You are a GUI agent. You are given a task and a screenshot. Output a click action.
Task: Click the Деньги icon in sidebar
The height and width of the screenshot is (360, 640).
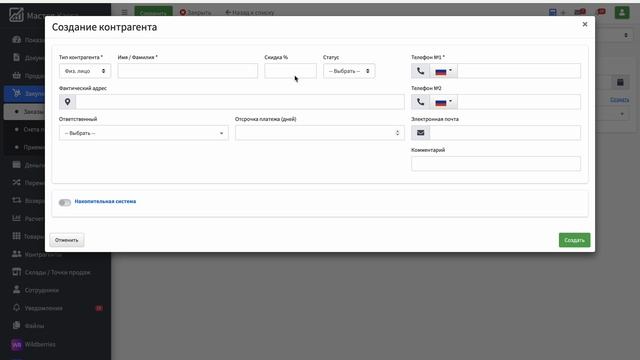coord(16,164)
